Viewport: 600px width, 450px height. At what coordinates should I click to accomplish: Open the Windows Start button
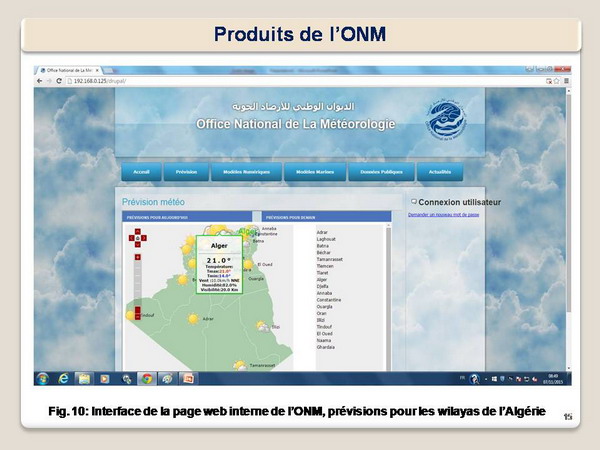[43, 379]
